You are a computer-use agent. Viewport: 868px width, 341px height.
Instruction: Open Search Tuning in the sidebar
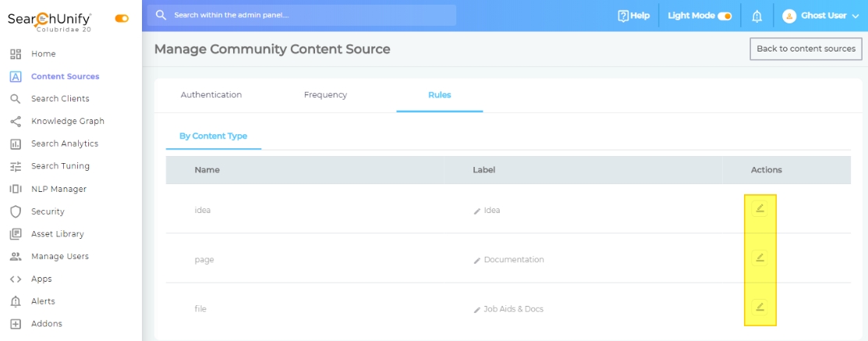click(x=60, y=166)
